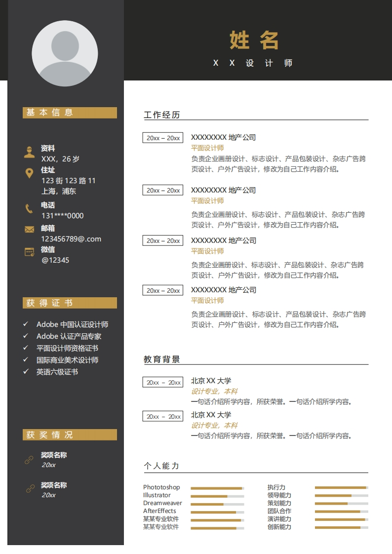Screen dimensions: 392x554
Task: Click the 工作经历 section heading
Action: pos(162,115)
